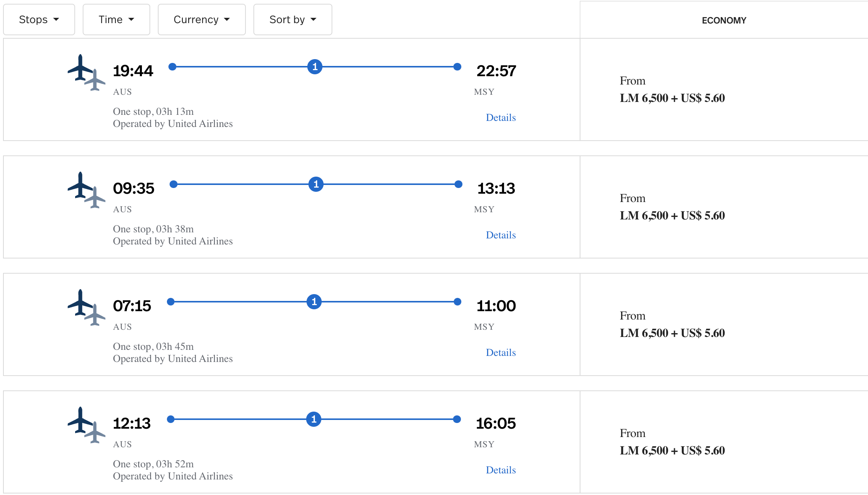This screenshot has width=868, height=495.
Task: Click the airplane icon for 19:44 flight
Action: (x=86, y=72)
